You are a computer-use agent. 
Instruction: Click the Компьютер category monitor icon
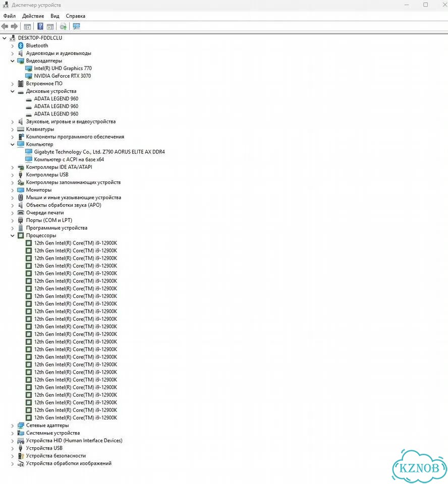(21, 145)
